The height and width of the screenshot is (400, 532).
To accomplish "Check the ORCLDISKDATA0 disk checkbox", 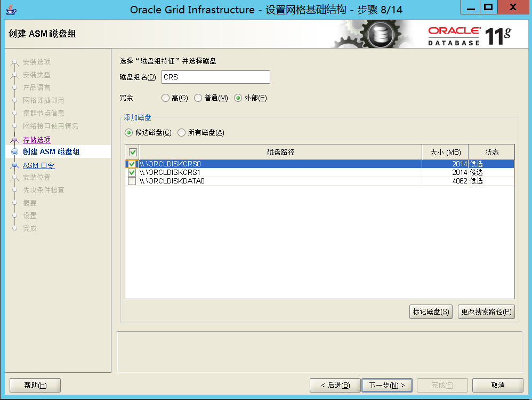I will click(x=132, y=181).
